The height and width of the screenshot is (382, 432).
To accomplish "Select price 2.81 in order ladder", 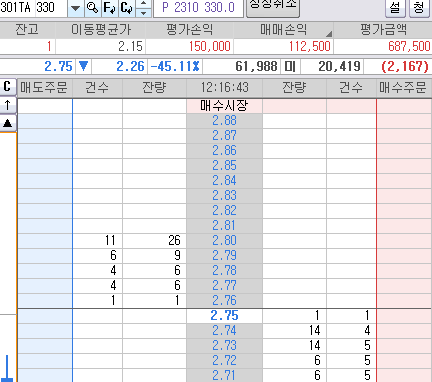I will coord(224,225).
